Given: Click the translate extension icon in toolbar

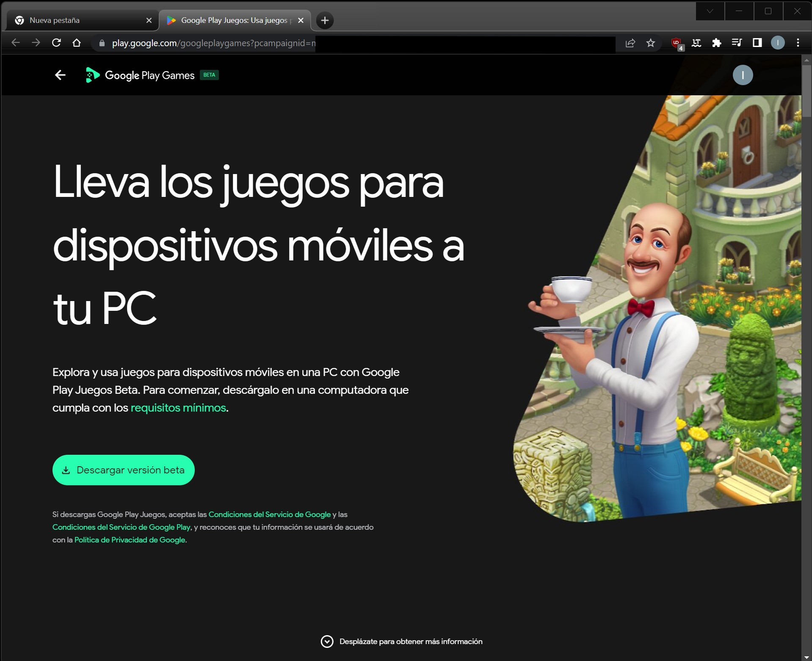Looking at the screenshot, I should tap(696, 43).
